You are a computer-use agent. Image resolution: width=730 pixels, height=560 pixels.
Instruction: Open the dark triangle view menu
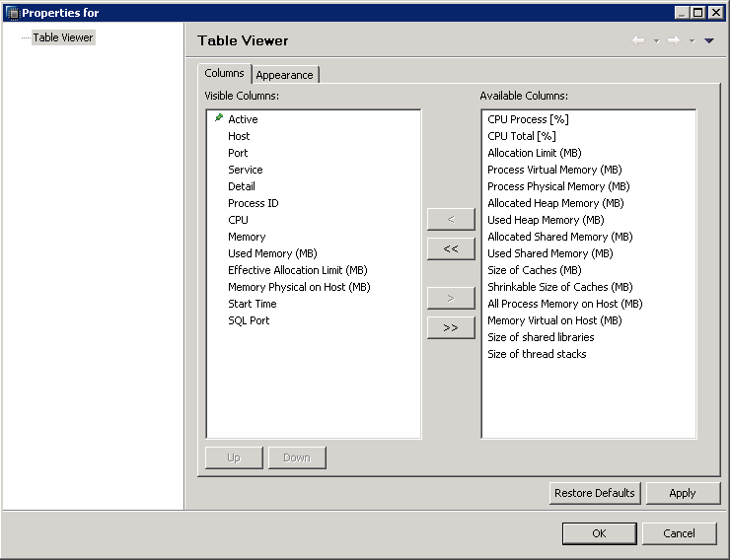click(x=709, y=41)
